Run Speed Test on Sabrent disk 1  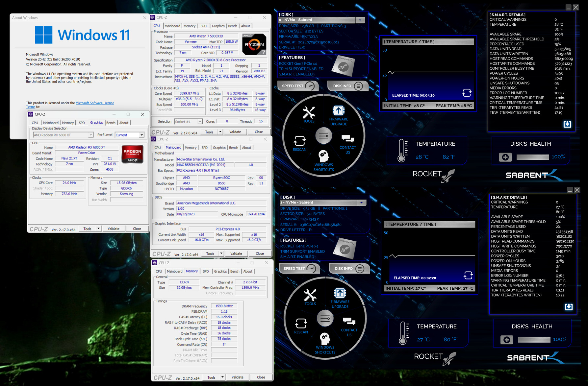pyautogui.click(x=299, y=268)
